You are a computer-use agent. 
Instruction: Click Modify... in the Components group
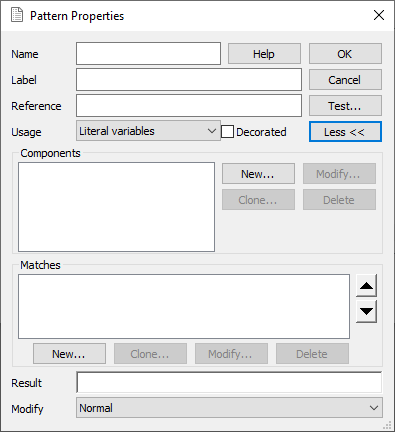click(x=339, y=174)
